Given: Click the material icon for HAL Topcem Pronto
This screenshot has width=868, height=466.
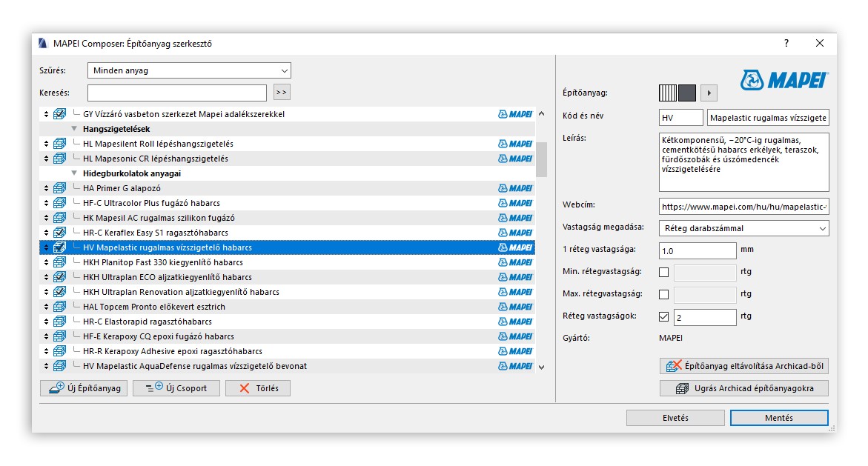Looking at the screenshot, I should coord(59,307).
